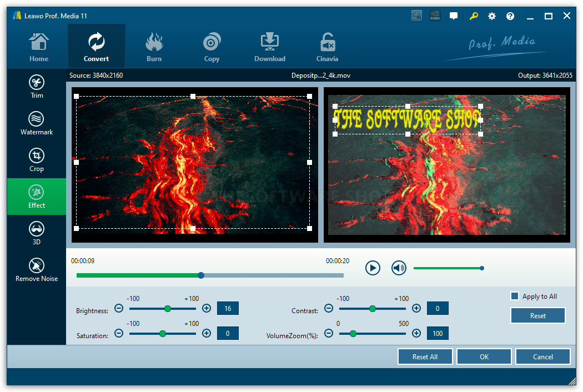Click the Output: 3641x2055 resolution text
The height and width of the screenshot is (392, 583).
click(545, 75)
